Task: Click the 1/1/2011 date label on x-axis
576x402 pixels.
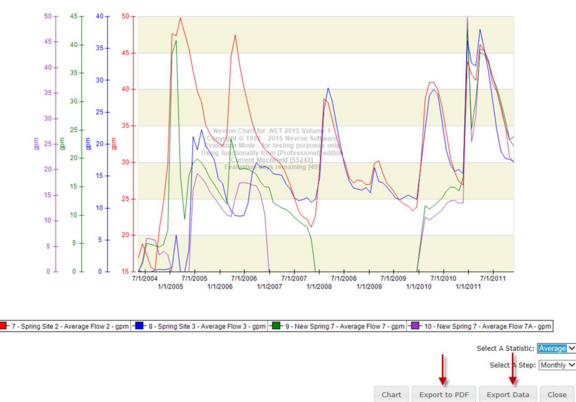Action: click(x=468, y=286)
